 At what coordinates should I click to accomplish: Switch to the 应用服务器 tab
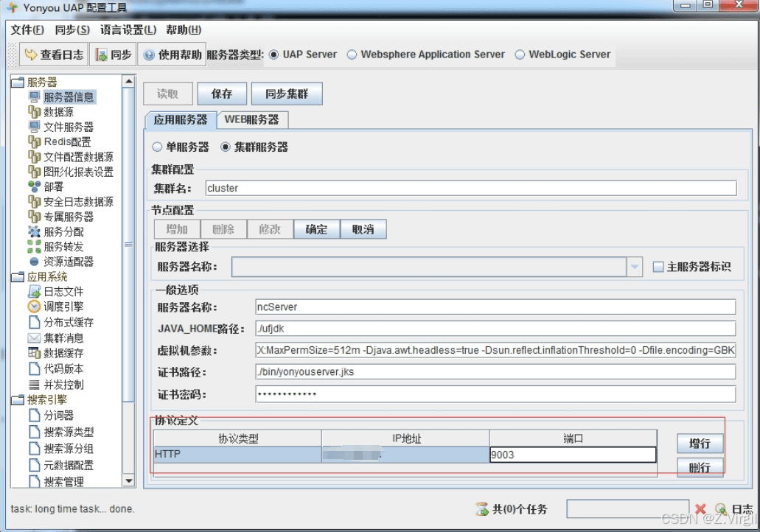click(181, 119)
